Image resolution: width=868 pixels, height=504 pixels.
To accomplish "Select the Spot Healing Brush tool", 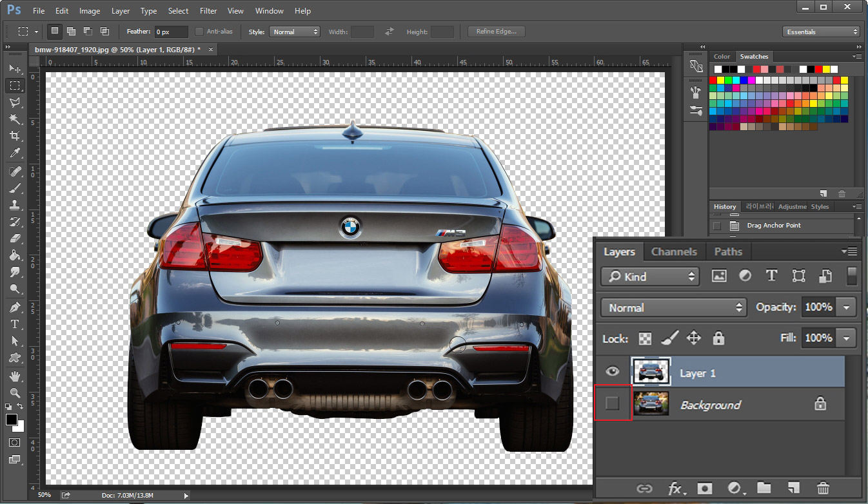I will (x=15, y=171).
